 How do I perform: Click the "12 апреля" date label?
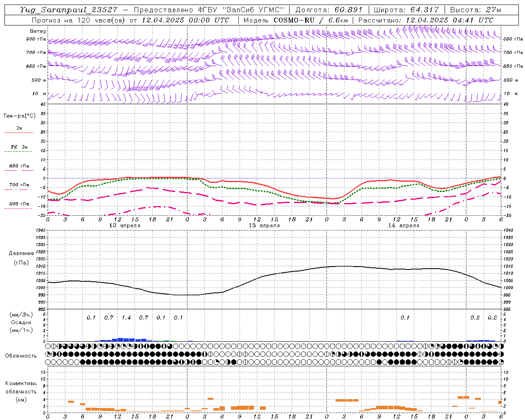point(125,226)
